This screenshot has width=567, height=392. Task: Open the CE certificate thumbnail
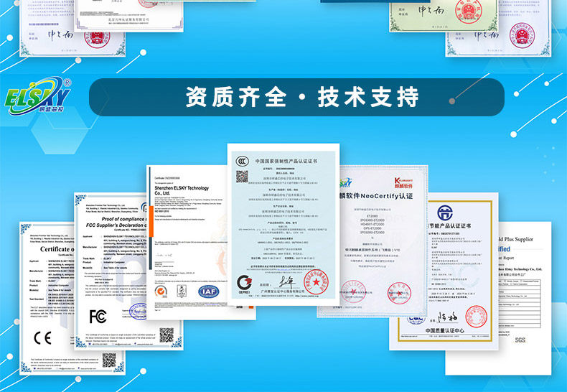pos(47,299)
